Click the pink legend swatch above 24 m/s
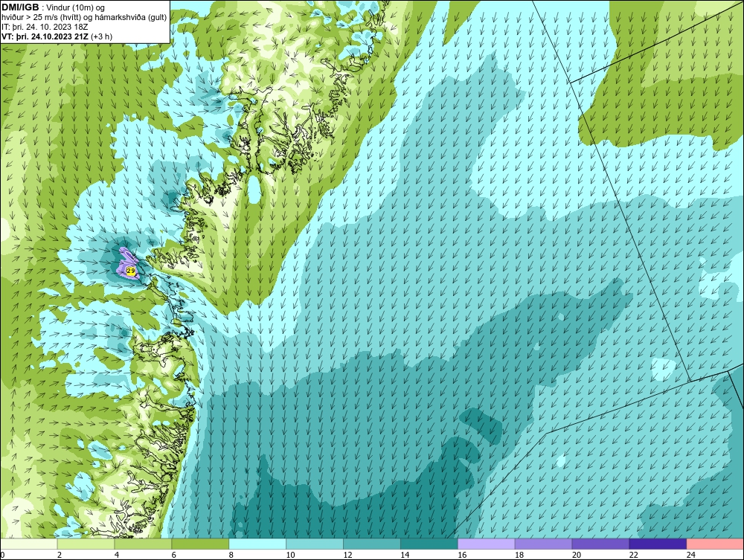Screen dimensions: 744x560 click(x=715, y=544)
